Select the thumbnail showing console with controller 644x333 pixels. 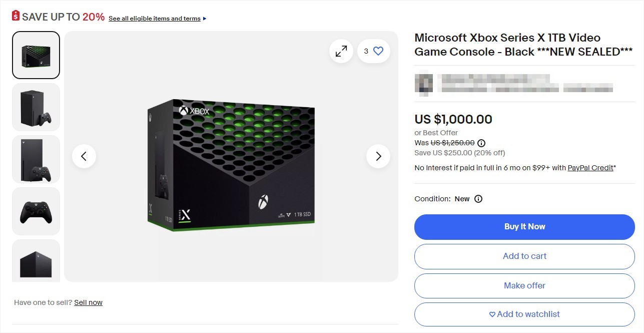click(36, 107)
